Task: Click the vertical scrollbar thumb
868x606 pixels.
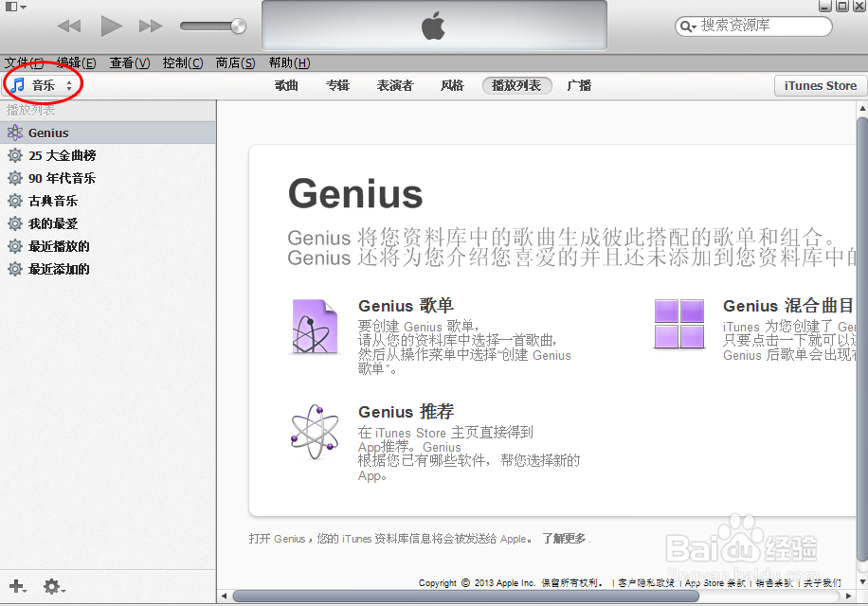Action: pos(862,338)
